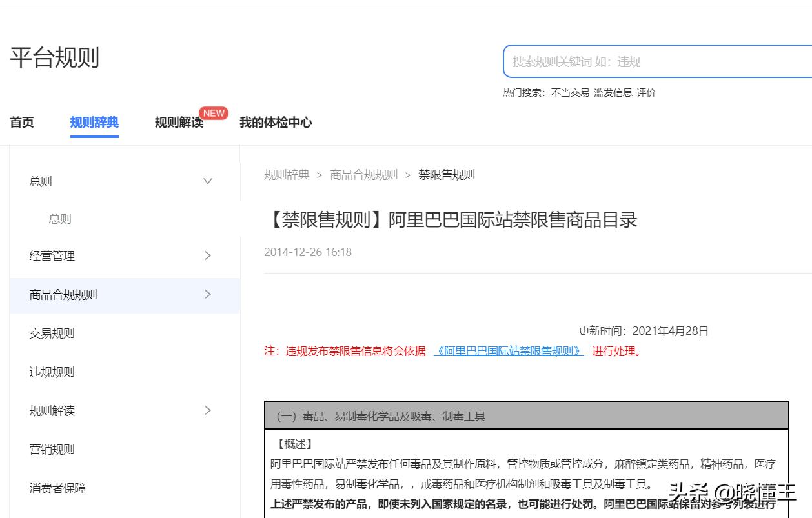Switch to the 首页 tab
The width and height of the screenshot is (812, 518).
(x=21, y=123)
